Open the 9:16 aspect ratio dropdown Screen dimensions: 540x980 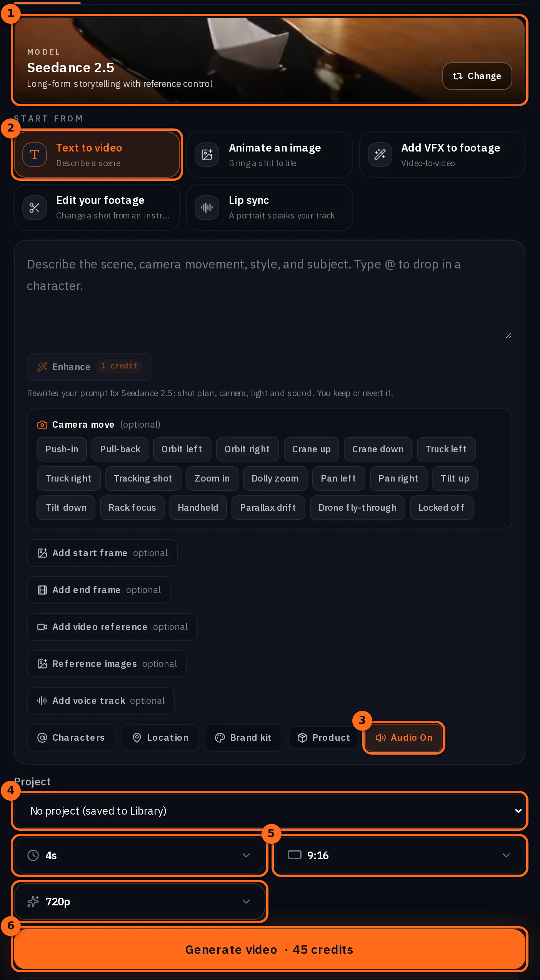coord(400,855)
